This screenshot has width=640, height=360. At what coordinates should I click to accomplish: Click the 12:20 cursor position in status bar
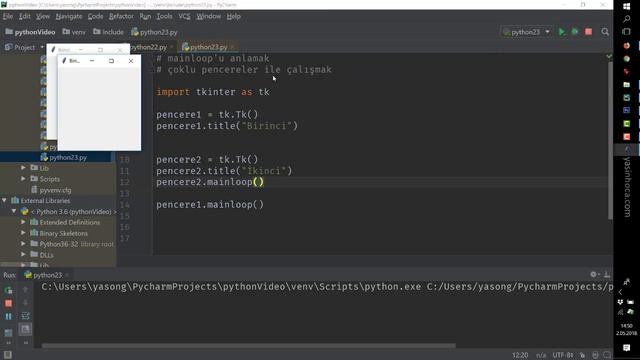[x=520, y=355]
